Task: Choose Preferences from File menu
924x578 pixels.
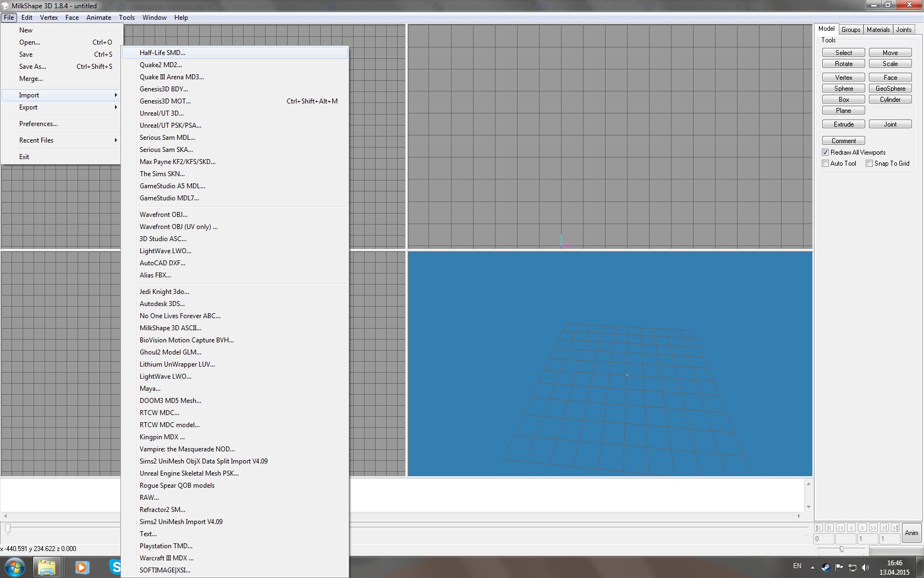Action: pyautogui.click(x=61, y=124)
